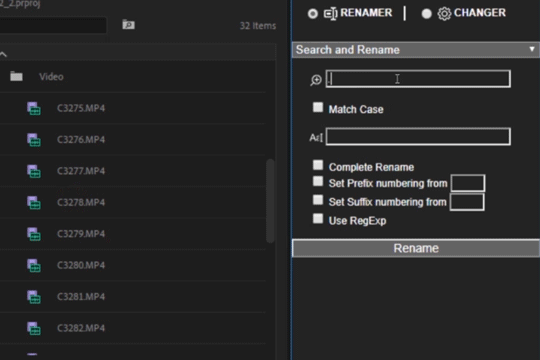Focus the project panel search box
Screen dimensions: 540x360
click(53, 25)
